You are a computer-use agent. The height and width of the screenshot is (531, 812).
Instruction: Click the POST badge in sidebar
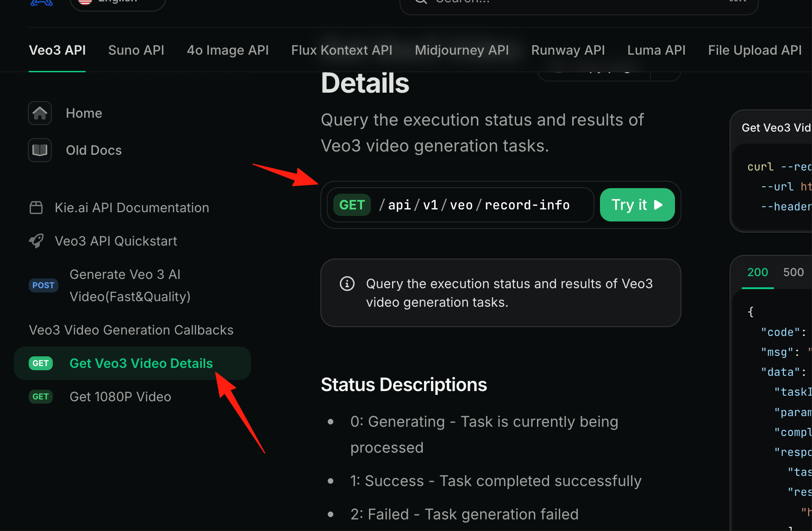pos(44,285)
